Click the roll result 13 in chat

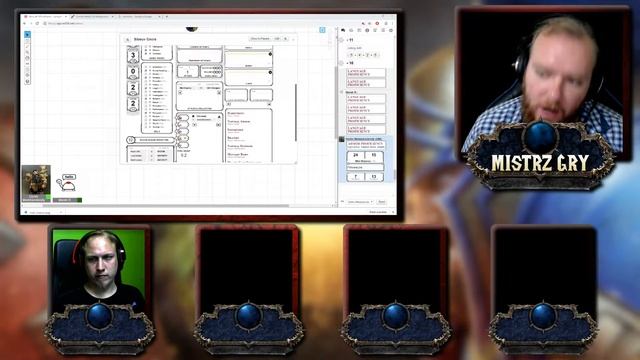tap(373, 177)
